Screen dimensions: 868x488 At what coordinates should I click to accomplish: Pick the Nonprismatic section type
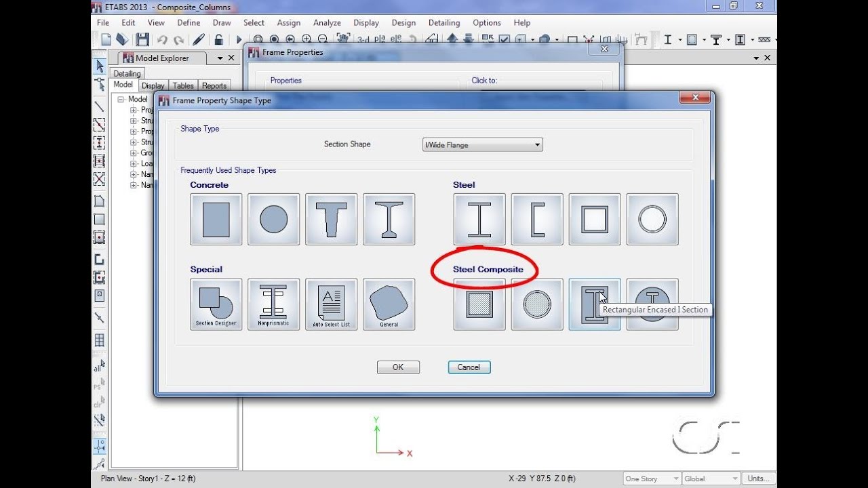pyautogui.click(x=273, y=304)
